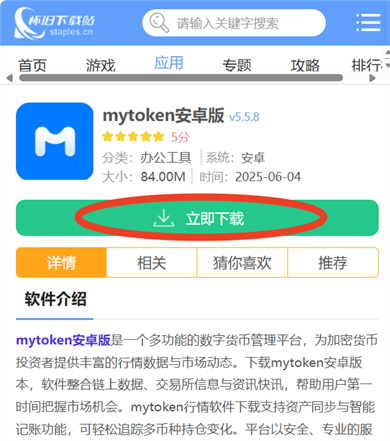Image resolution: width=390 pixels, height=441 pixels.
Task: Open the 排行 nav item
Action: click(x=367, y=65)
